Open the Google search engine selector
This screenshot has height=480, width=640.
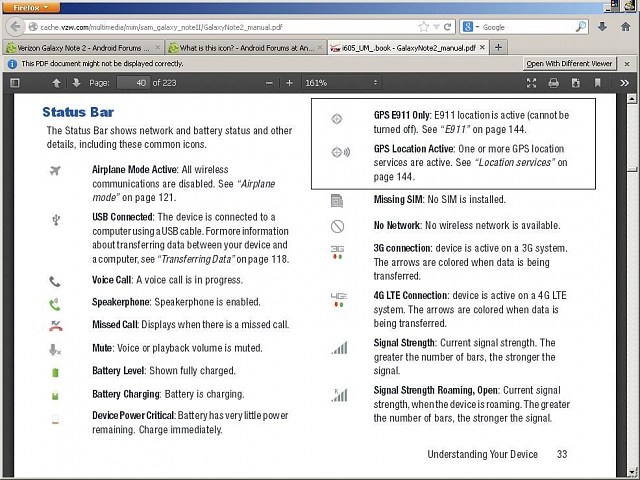pyautogui.click(x=471, y=27)
